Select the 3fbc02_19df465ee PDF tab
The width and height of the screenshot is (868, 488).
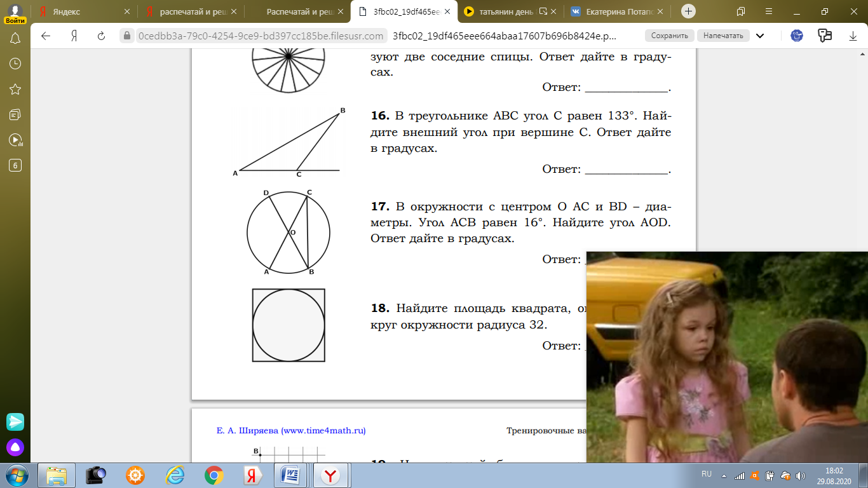coord(405,11)
